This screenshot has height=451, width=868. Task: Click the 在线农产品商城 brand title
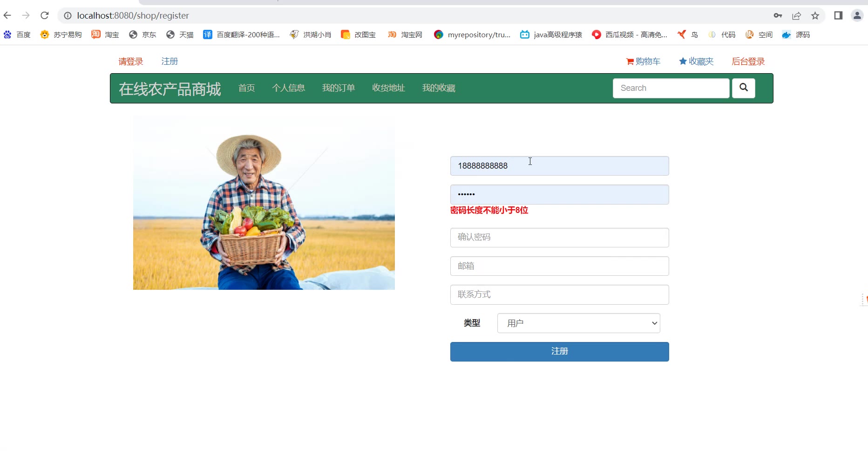click(170, 89)
